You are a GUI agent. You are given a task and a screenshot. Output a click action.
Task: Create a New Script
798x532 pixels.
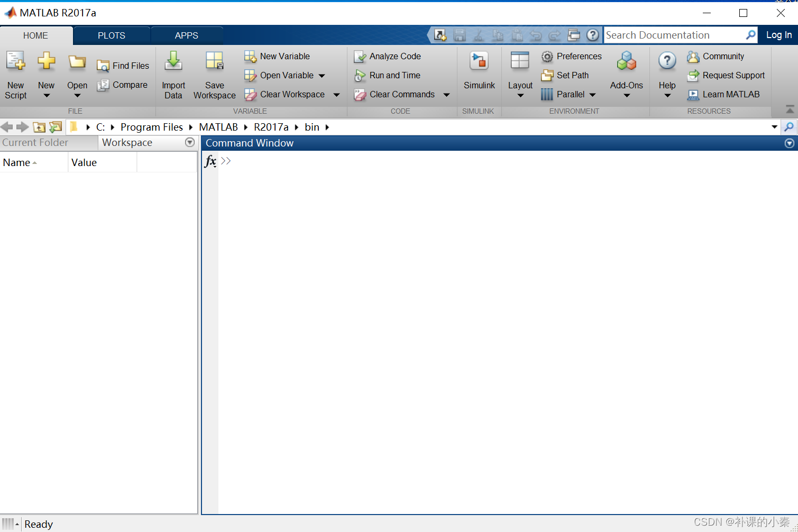[x=16, y=75]
